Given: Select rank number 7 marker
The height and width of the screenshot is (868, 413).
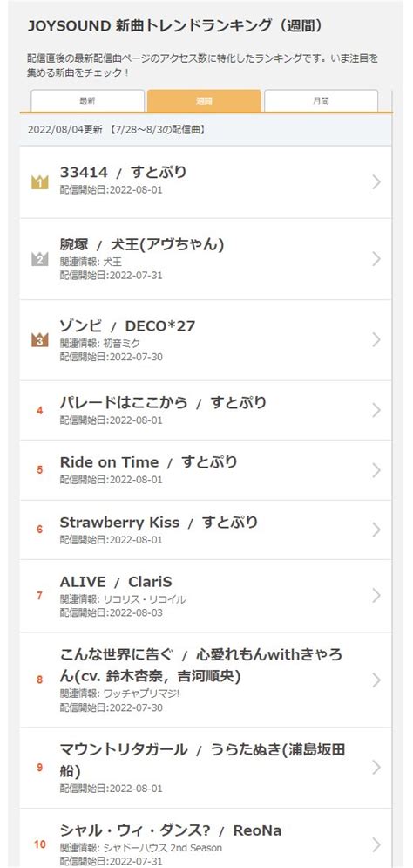Looking at the screenshot, I should point(40,596).
